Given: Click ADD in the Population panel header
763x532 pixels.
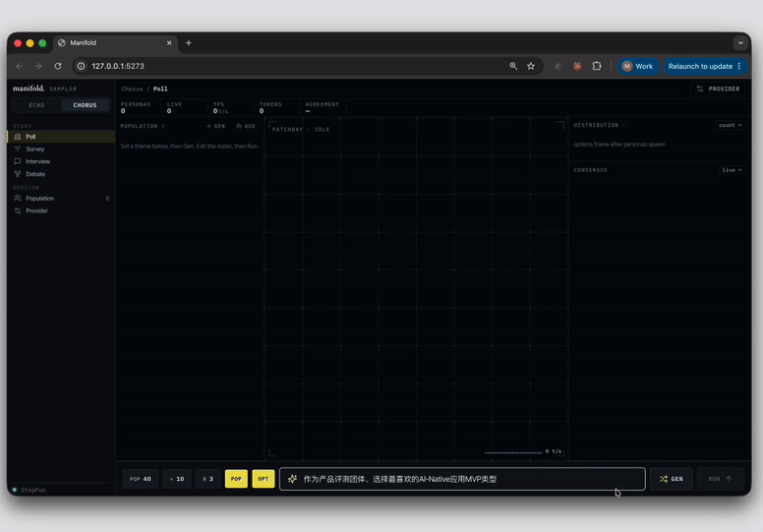Looking at the screenshot, I should tap(245, 126).
